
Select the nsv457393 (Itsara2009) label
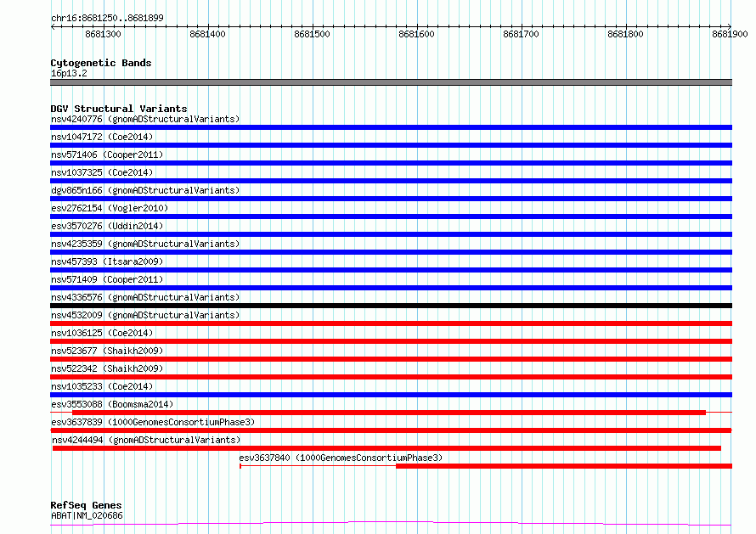tap(107, 261)
